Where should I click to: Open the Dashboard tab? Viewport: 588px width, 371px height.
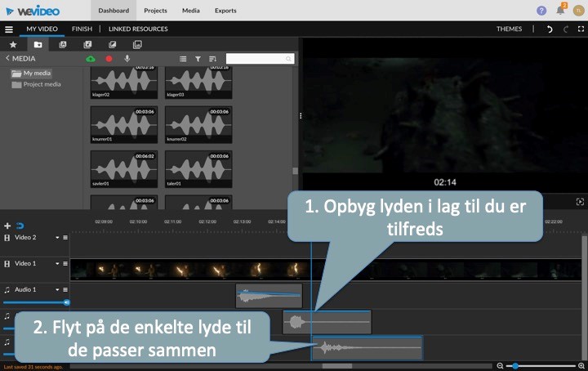[114, 11]
